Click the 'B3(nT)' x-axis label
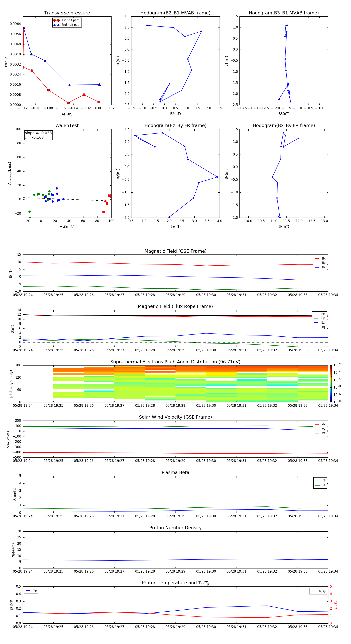The height and width of the screenshot is (644, 351). point(284,114)
